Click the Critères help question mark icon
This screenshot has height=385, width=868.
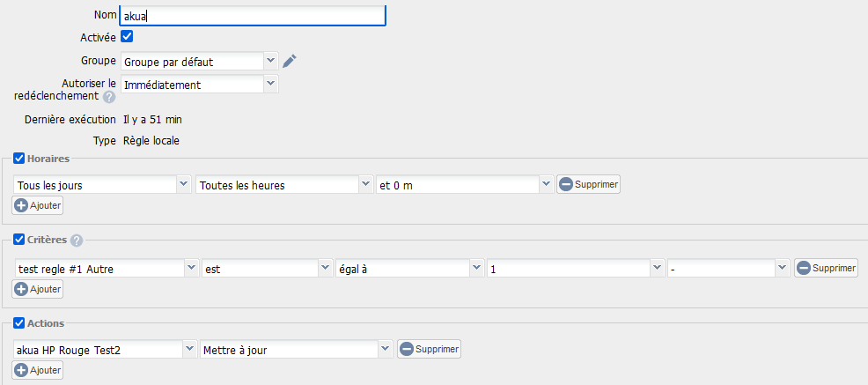[x=77, y=241]
